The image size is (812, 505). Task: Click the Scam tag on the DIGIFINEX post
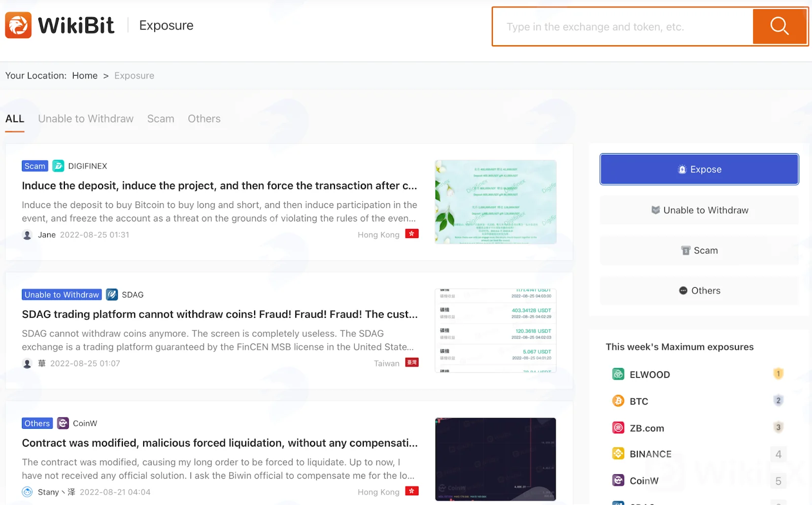coord(35,166)
